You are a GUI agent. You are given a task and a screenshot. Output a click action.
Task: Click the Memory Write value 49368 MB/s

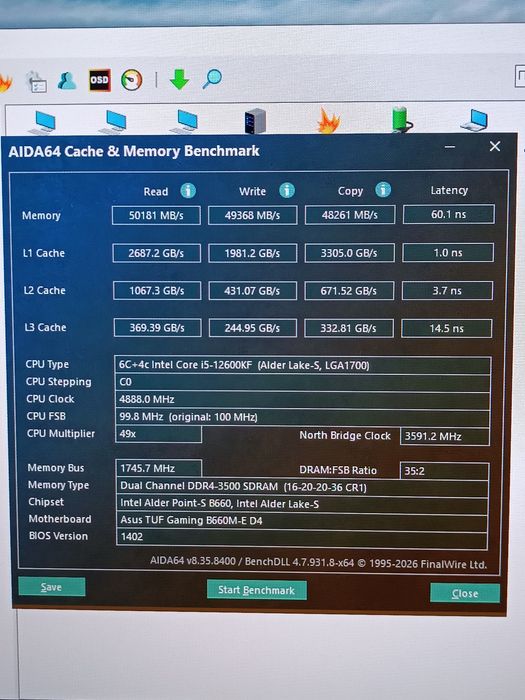[253, 215]
